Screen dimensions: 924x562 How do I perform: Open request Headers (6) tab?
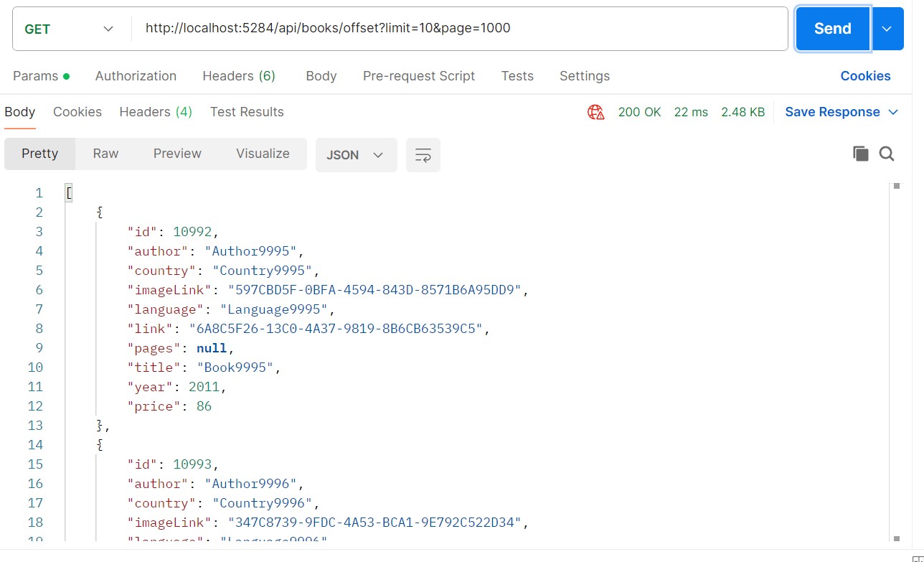239,76
